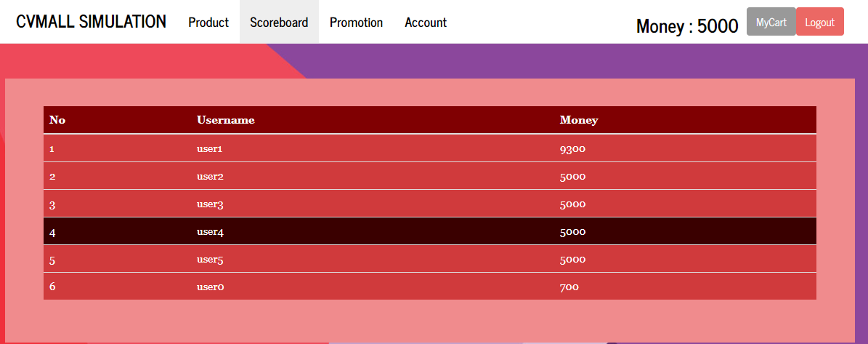The image size is (868, 344).
Task: Open the Account menu item
Action: (x=426, y=23)
